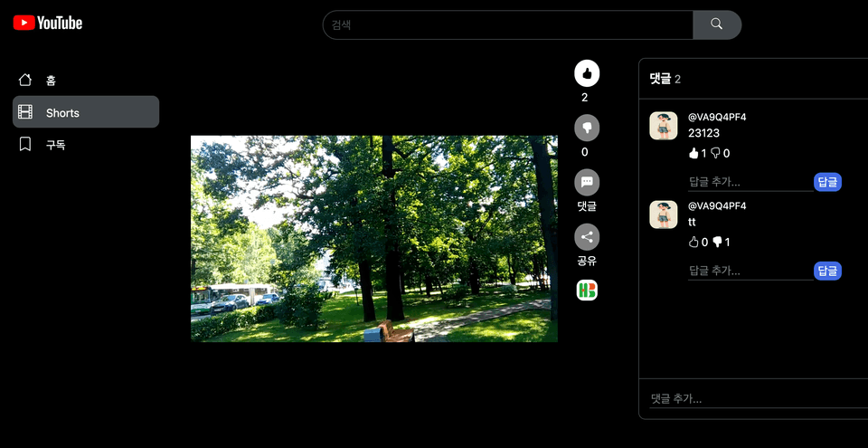Focus 답글 추가 field under tt comment

point(750,271)
